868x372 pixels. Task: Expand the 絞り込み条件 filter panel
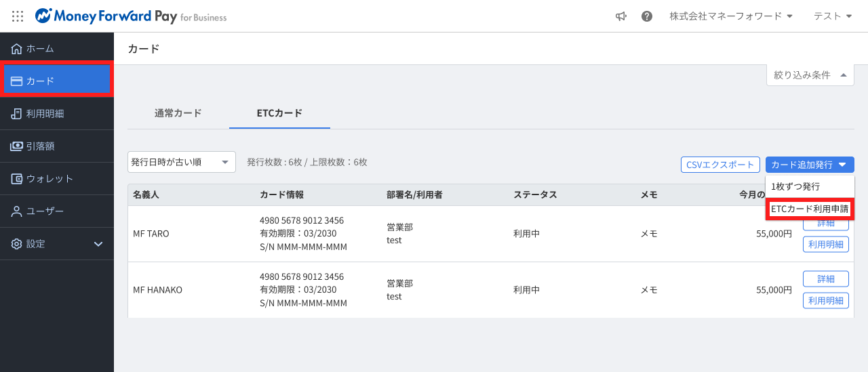810,75
